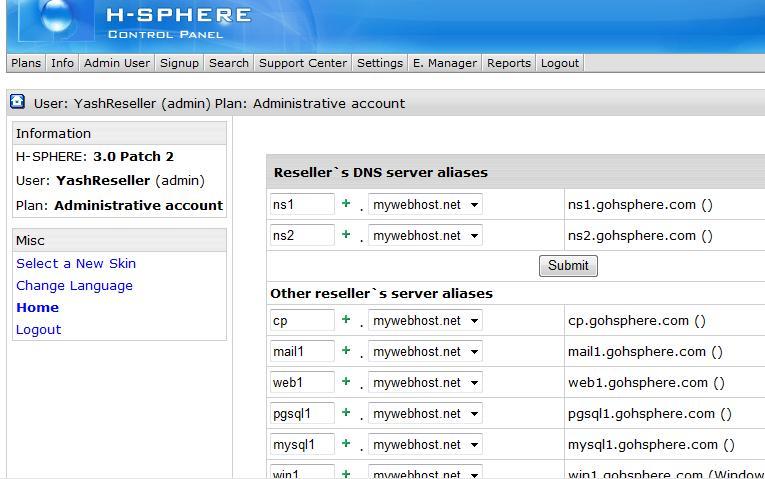
Task: Open the Support Center menu
Action: coord(302,63)
